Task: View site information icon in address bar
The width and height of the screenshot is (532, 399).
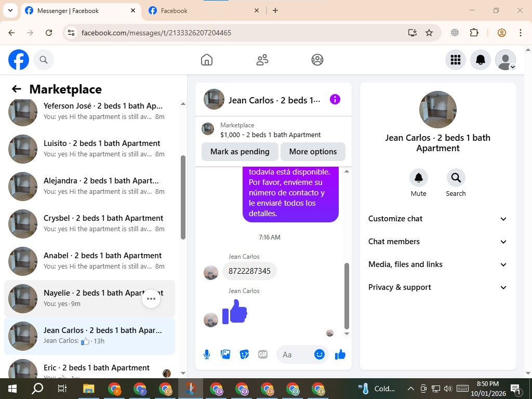Action: (71, 33)
